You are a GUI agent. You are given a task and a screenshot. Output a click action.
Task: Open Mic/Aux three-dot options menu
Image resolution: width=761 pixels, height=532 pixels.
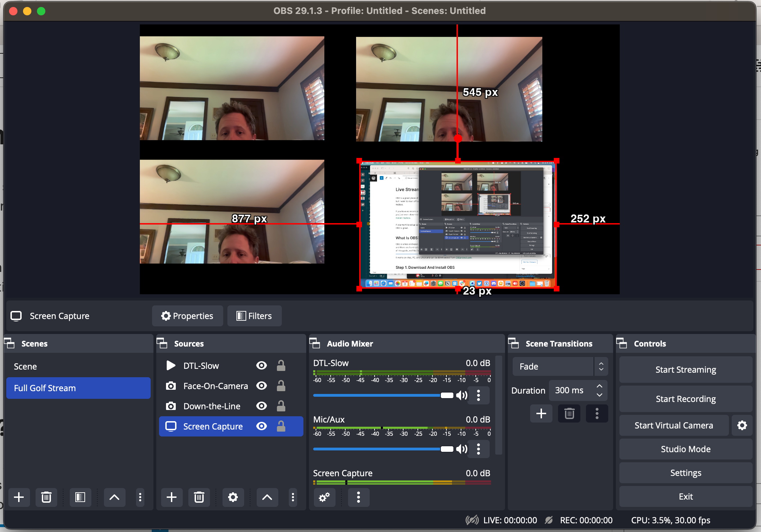click(x=479, y=449)
